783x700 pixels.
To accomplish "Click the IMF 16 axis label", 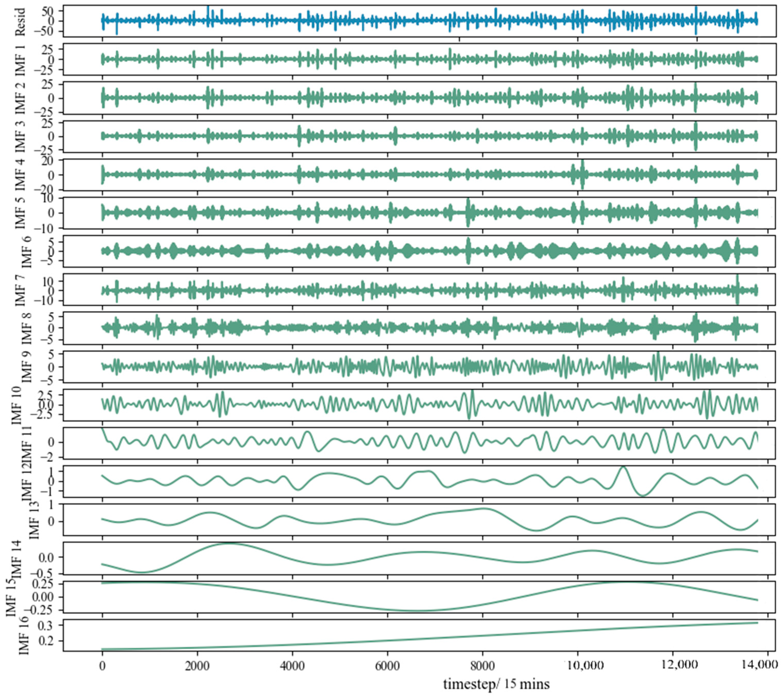I will point(24,635).
